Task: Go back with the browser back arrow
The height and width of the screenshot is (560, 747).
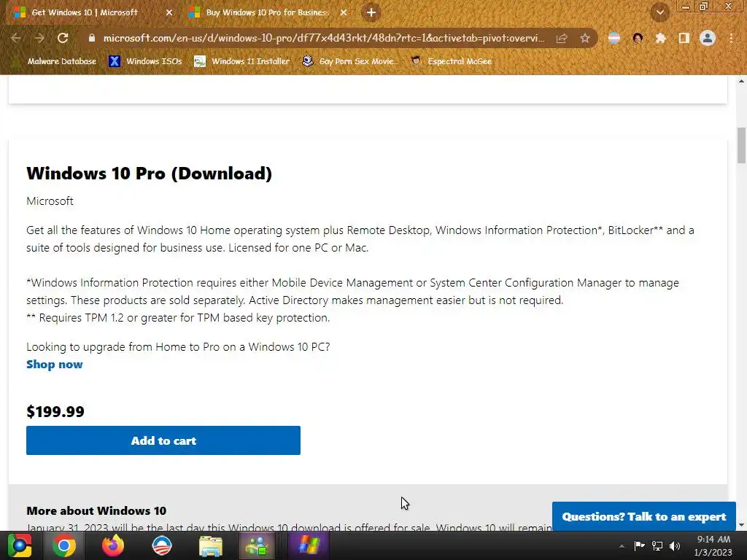Action: point(15,38)
